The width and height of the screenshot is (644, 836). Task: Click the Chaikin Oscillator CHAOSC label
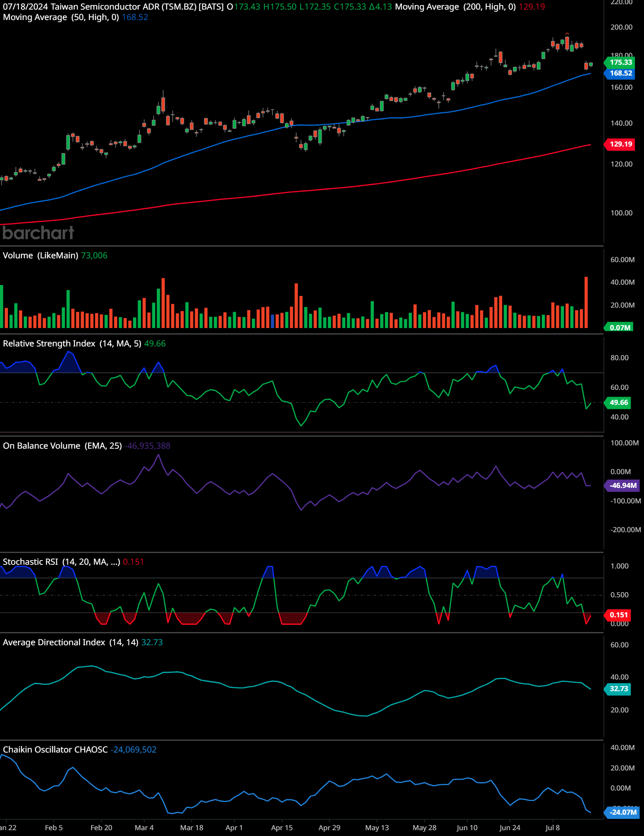[55, 750]
